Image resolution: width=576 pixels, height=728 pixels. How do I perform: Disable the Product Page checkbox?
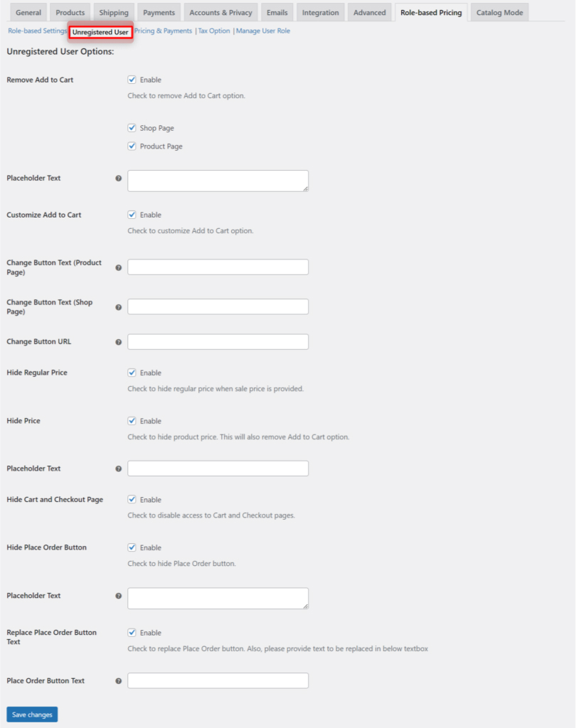pyautogui.click(x=132, y=145)
